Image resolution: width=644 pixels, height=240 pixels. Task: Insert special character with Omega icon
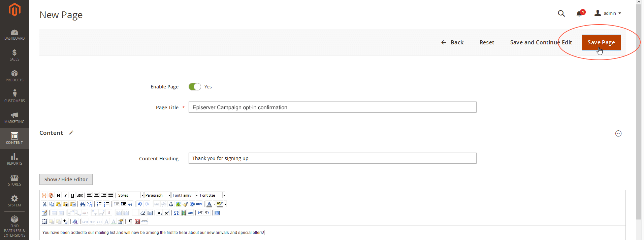tap(176, 213)
